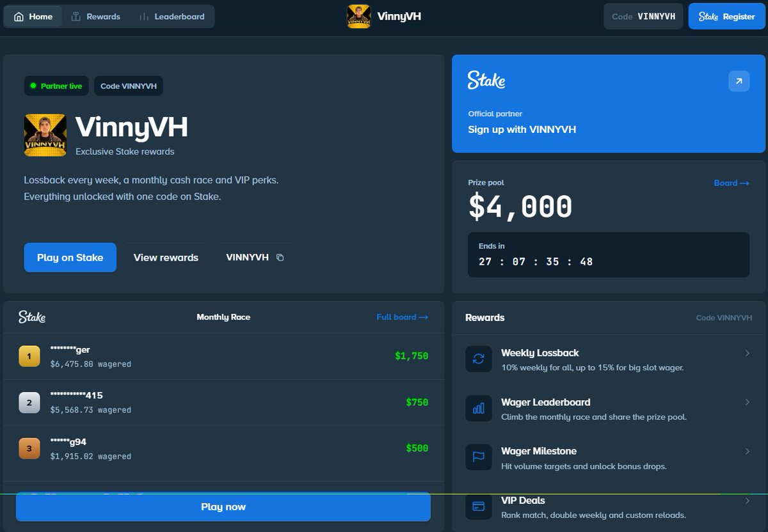Click the Ends in countdown timer
Viewport: 768px width, 532px height.
609,254
